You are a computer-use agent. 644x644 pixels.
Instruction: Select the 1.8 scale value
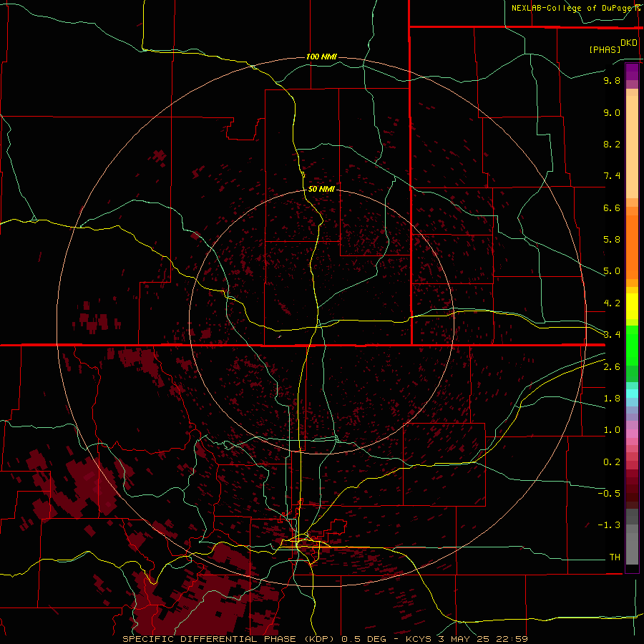612,399
